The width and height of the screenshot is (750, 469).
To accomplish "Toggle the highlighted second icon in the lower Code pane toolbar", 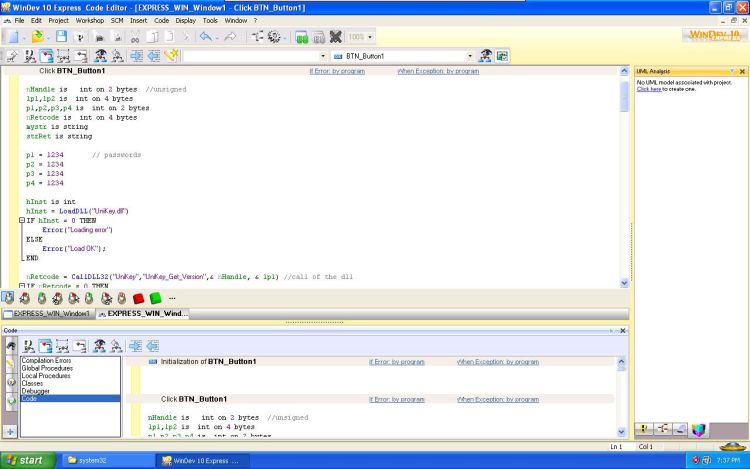I will coord(45,346).
